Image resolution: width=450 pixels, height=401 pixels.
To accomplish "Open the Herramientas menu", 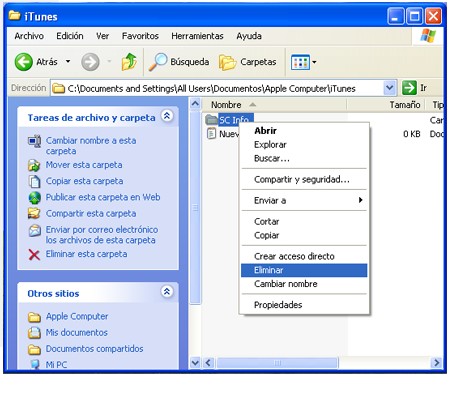I will pyautogui.click(x=197, y=36).
